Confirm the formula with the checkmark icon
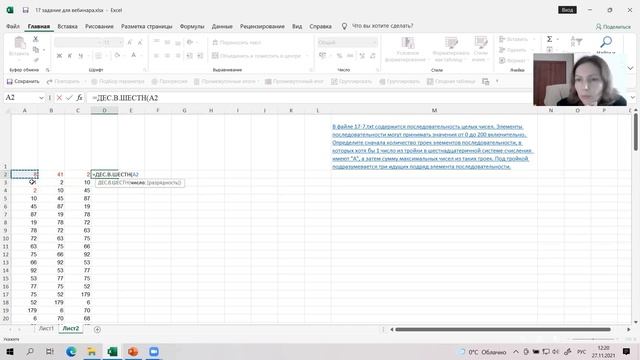The height and width of the screenshot is (360, 640). (69, 98)
